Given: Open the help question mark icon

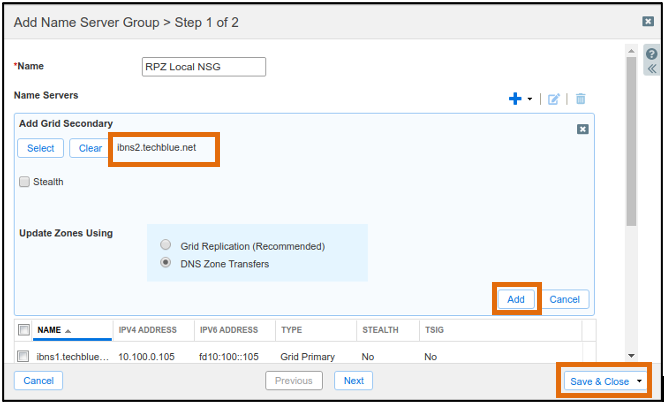Looking at the screenshot, I should click(652, 54).
